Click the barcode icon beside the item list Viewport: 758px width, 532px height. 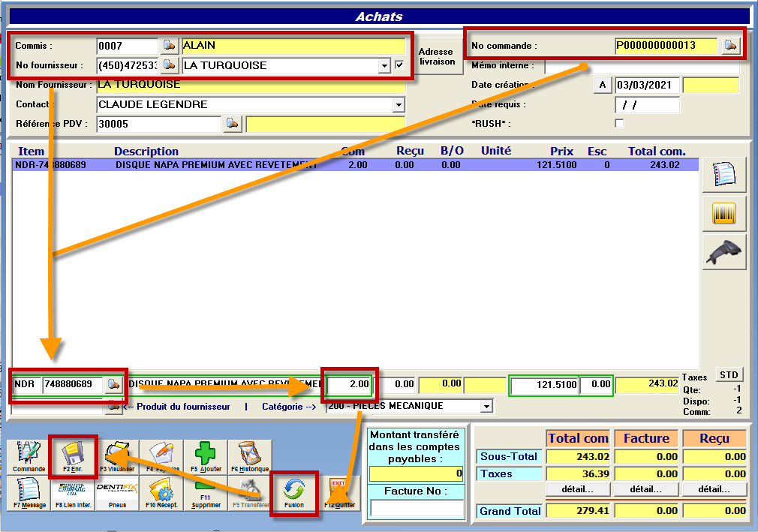pos(723,214)
